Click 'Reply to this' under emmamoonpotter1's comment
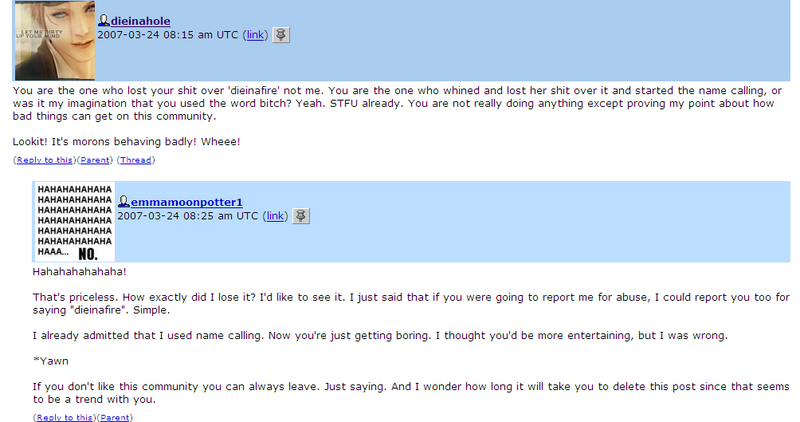This screenshot has height=422, width=800. [x=64, y=417]
